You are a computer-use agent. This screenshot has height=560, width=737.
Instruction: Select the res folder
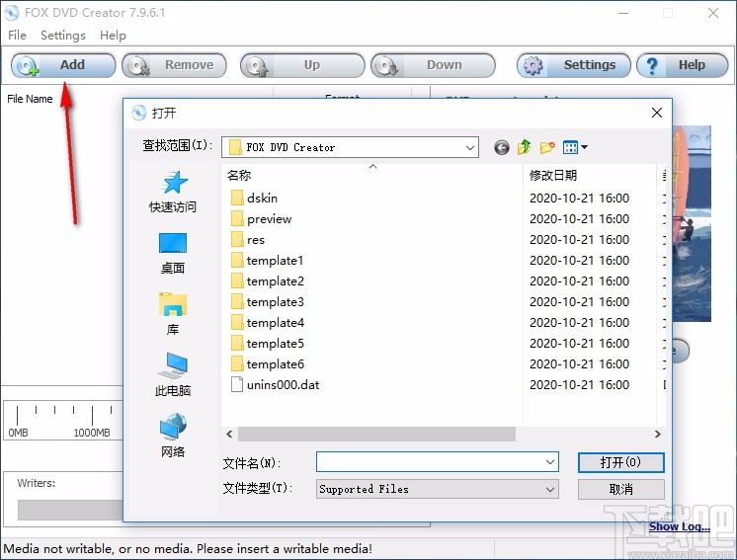pyautogui.click(x=248, y=240)
